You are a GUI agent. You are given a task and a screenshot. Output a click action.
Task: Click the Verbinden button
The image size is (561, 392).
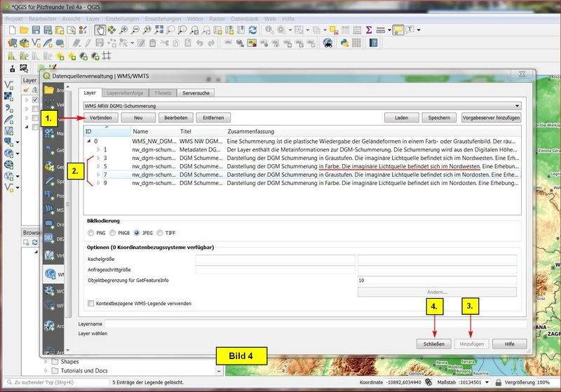click(x=100, y=118)
